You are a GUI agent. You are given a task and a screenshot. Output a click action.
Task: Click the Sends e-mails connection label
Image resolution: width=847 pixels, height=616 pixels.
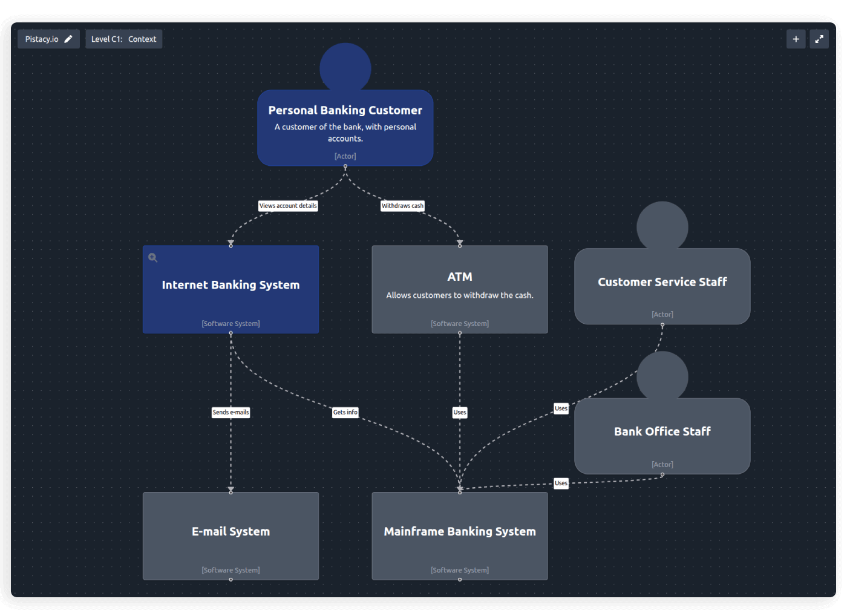231,412
